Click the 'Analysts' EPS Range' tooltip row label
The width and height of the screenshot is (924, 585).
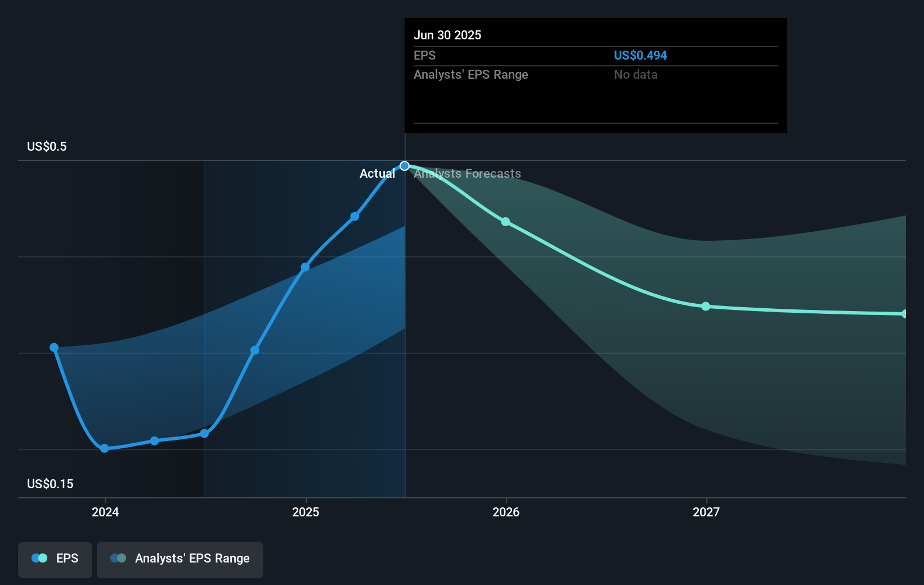[x=471, y=74]
